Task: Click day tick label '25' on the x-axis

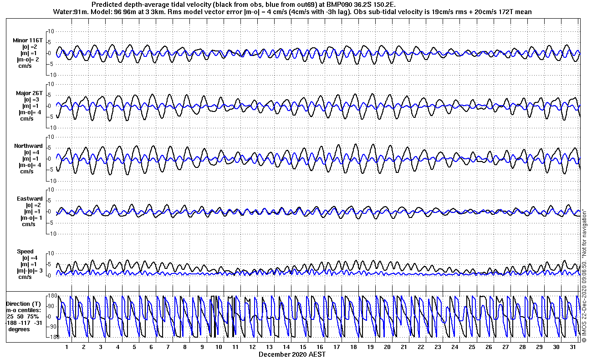Action: coord(472,347)
